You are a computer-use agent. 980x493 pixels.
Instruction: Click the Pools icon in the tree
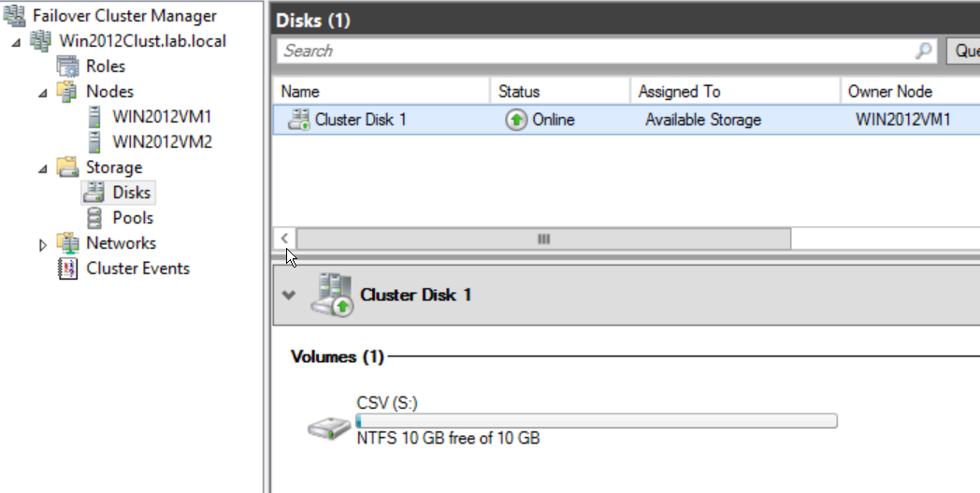click(94, 218)
